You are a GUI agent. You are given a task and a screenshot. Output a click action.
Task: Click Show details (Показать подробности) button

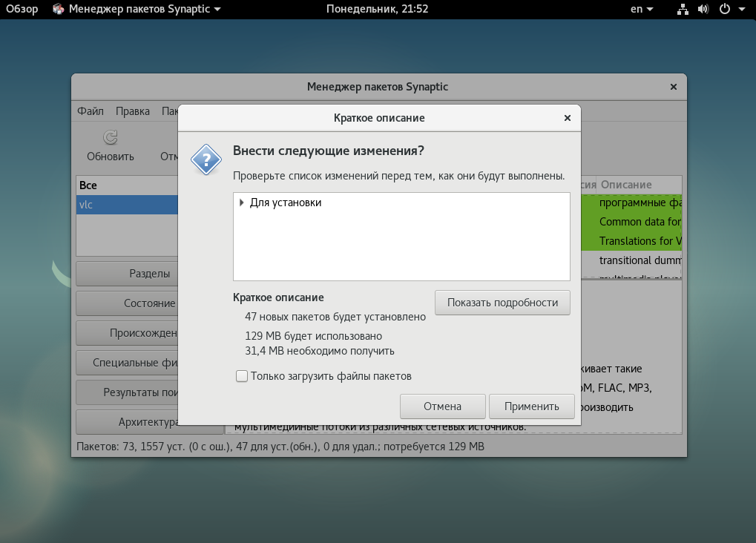502,303
